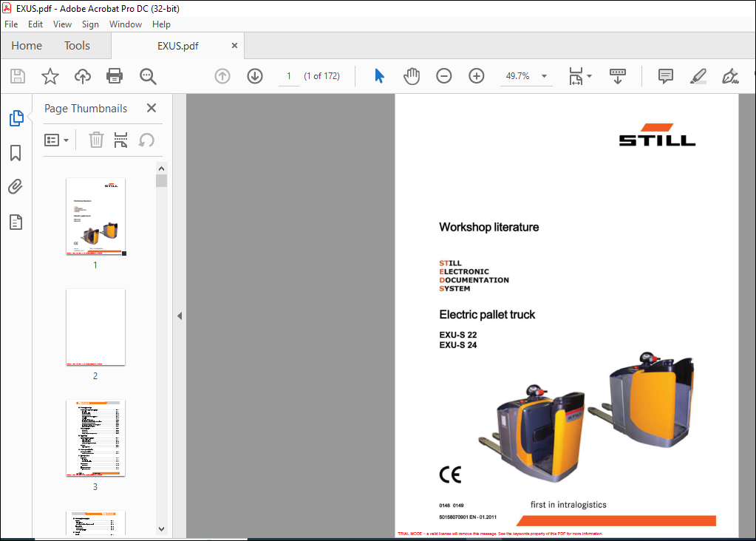Click the 'Electric pallet truck' heading
Viewport: 756px width, 541px height.
tap(487, 315)
